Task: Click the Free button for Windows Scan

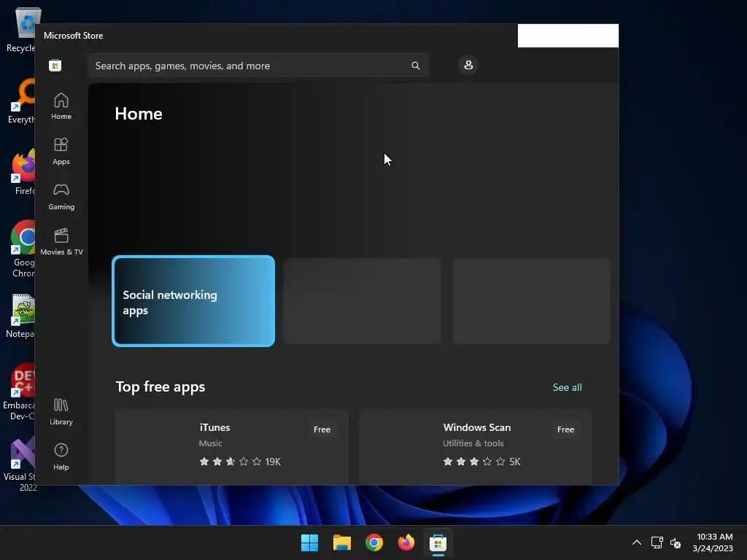Action: (x=565, y=429)
